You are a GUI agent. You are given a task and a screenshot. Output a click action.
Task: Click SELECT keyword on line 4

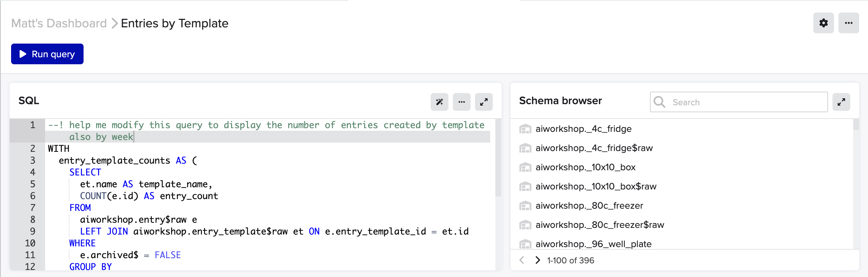click(85, 172)
